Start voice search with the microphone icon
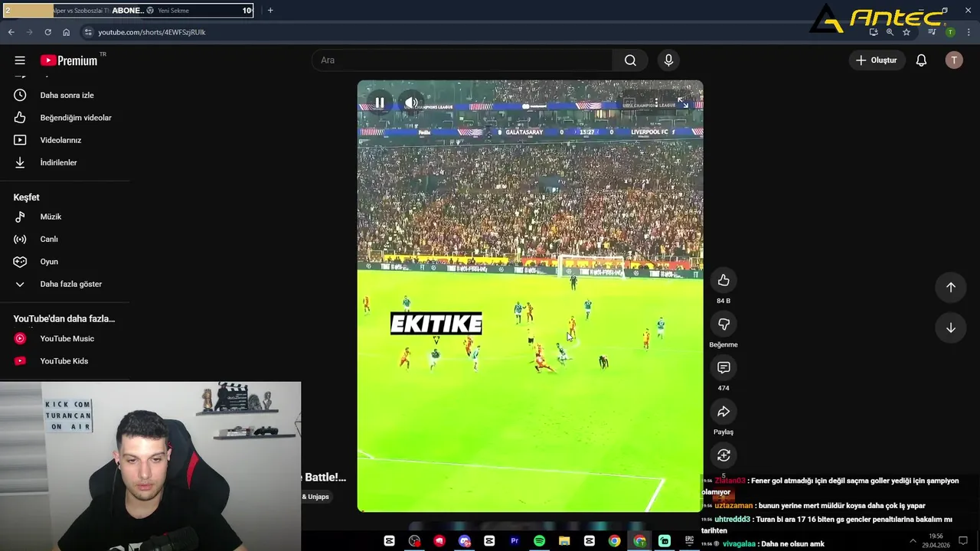The width and height of the screenshot is (980, 551). pos(668,60)
